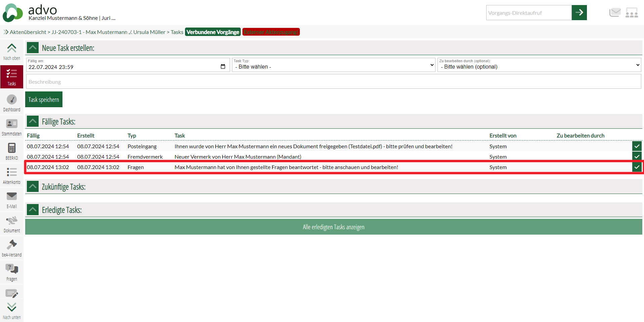Click Alle erledigten Tasks anzeigen
Image resolution: width=644 pixels, height=322 pixels.
coord(333,227)
